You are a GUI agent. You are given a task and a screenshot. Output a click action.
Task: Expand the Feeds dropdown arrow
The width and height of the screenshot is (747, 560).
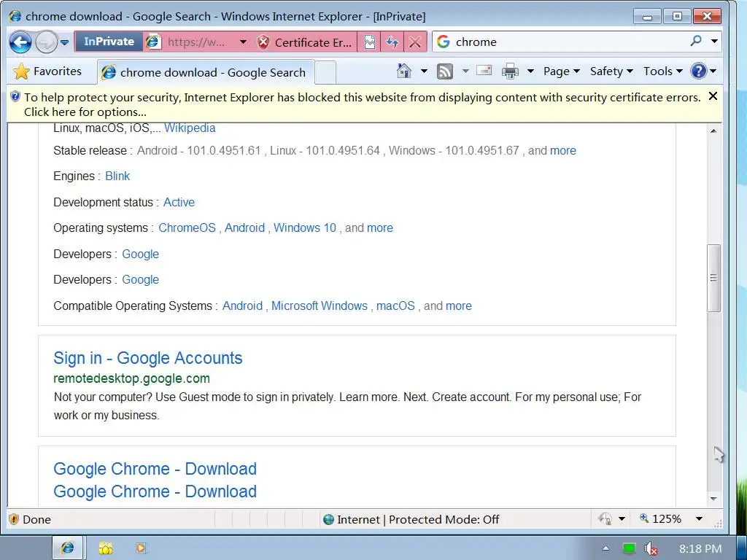465,71
